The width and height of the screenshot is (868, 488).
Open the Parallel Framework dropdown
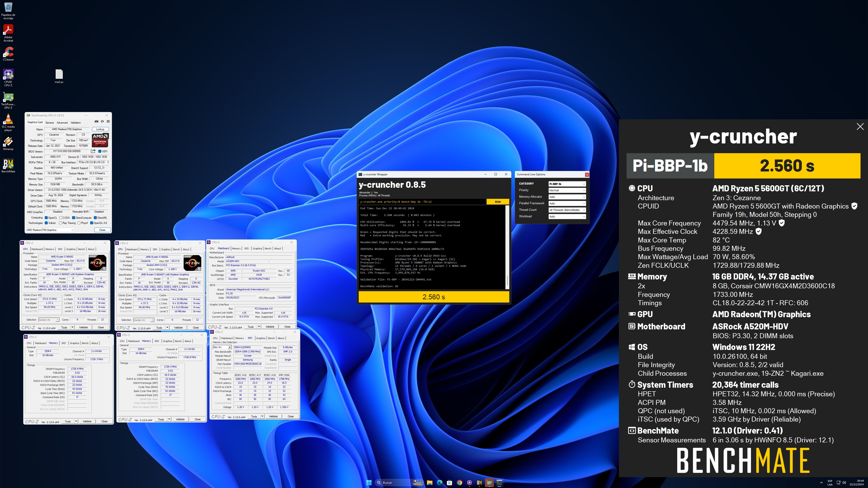pos(567,203)
